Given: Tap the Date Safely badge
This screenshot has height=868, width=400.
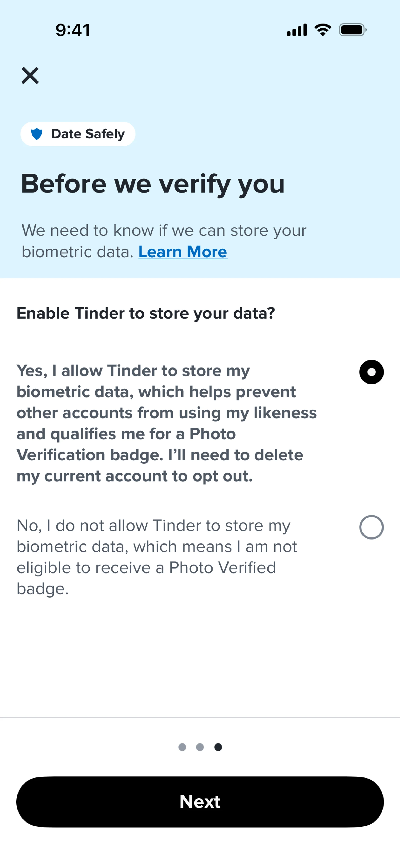Looking at the screenshot, I should [x=78, y=134].
